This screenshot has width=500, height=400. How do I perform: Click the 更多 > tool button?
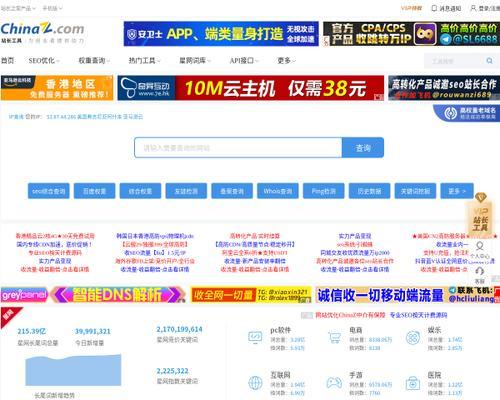457,191
